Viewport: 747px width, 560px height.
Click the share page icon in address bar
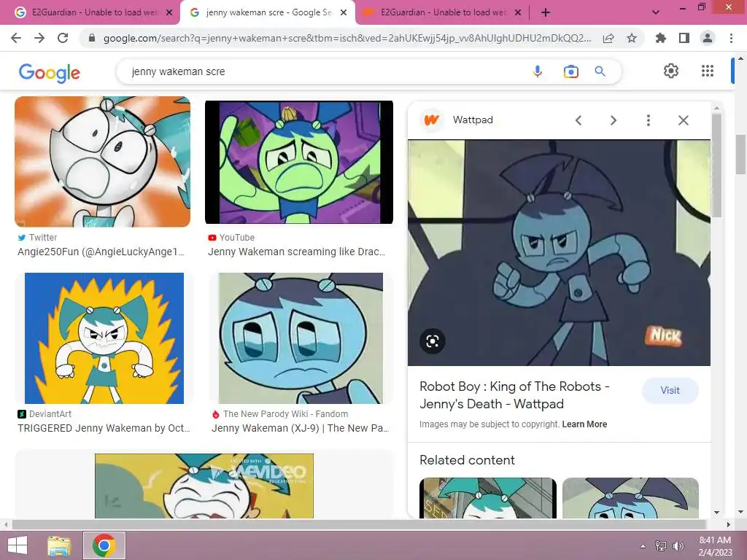(608, 38)
